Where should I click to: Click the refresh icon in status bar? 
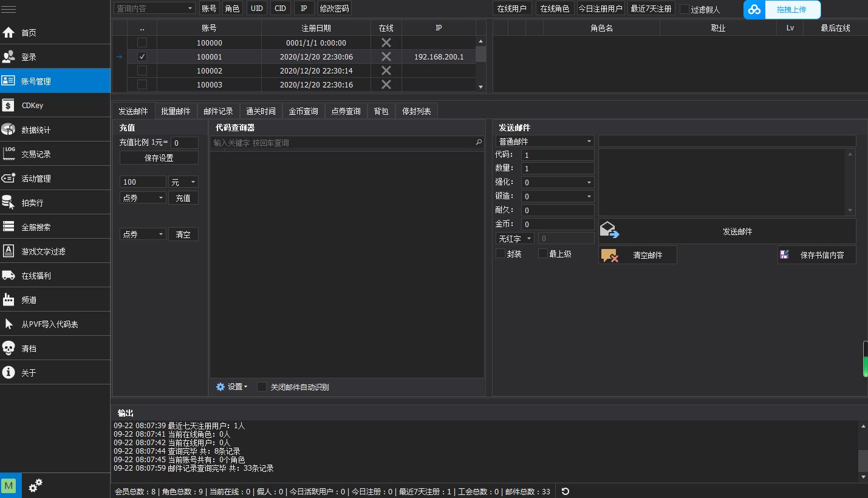[565, 491]
